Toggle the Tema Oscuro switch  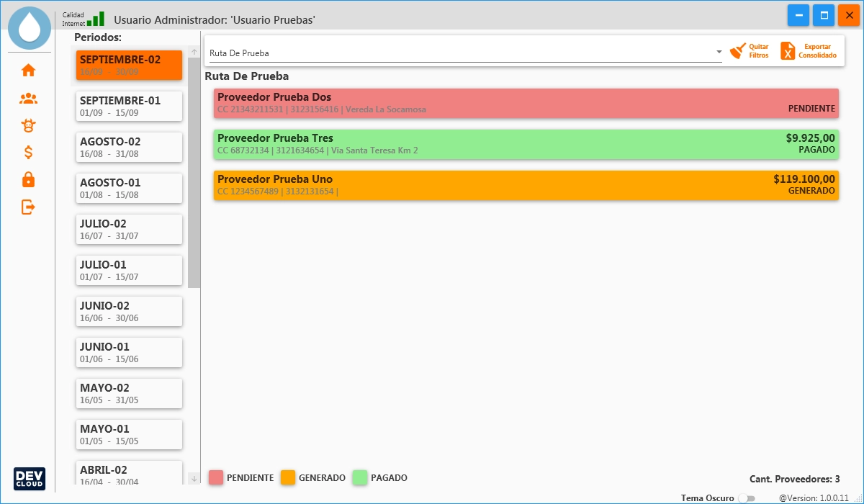(x=747, y=498)
